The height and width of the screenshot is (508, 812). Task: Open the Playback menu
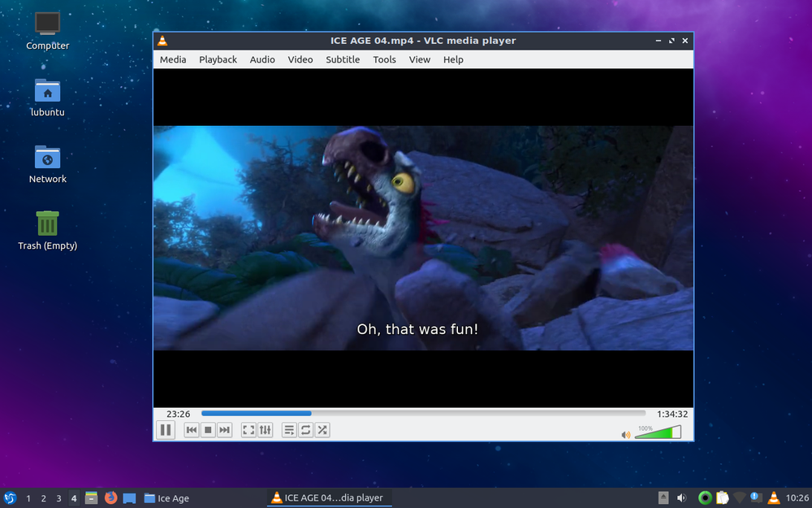(x=218, y=59)
